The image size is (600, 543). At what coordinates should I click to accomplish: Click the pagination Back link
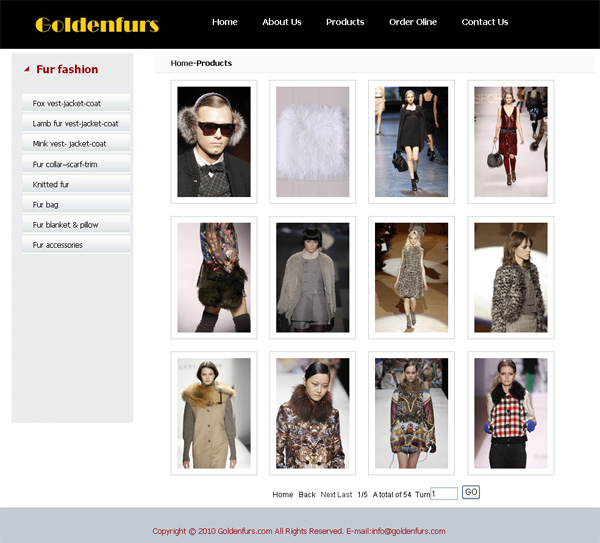(x=307, y=494)
